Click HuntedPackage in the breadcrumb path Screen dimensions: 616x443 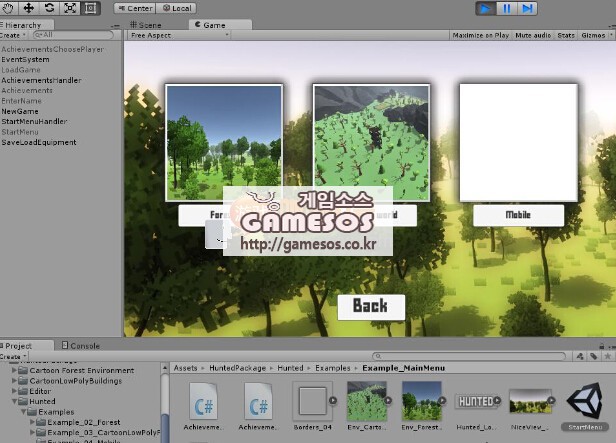[237, 368]
